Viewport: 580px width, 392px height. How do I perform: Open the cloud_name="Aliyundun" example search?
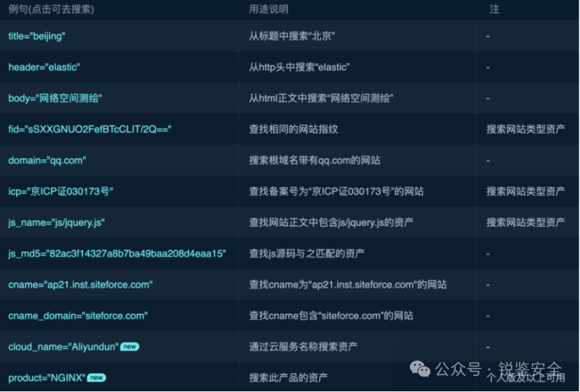[x=64, y=347]
